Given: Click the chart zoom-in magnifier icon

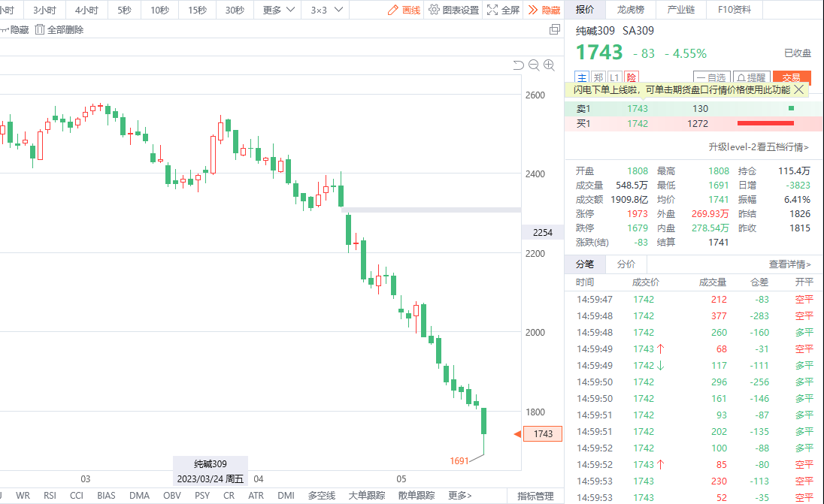Looking at the screenshot, I should (x=549, y=65).
